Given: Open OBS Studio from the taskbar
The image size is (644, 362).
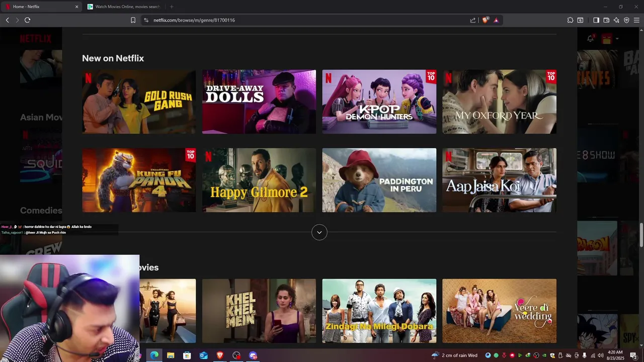Looking at the screenshot, I should [x=236, y=355].
